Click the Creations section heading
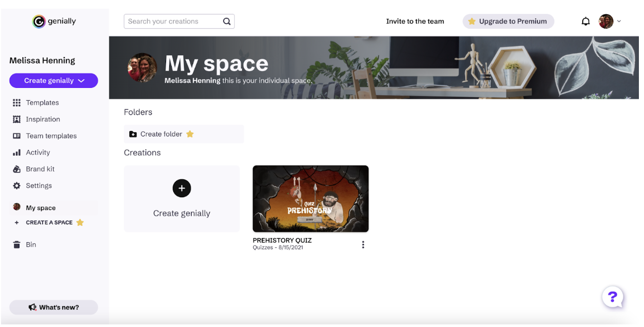The width and height of the screenshot is (644, 327). coord(143,153)
